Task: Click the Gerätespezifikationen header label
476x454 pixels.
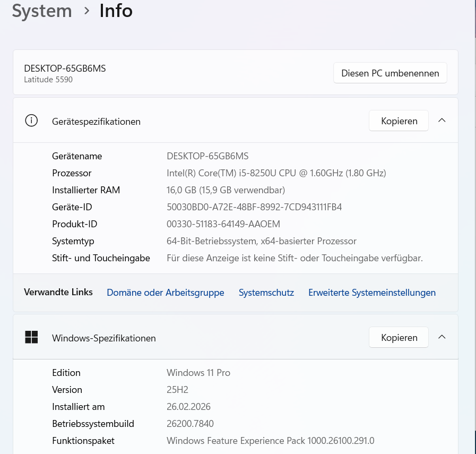Action: click(x=96, y=122)
